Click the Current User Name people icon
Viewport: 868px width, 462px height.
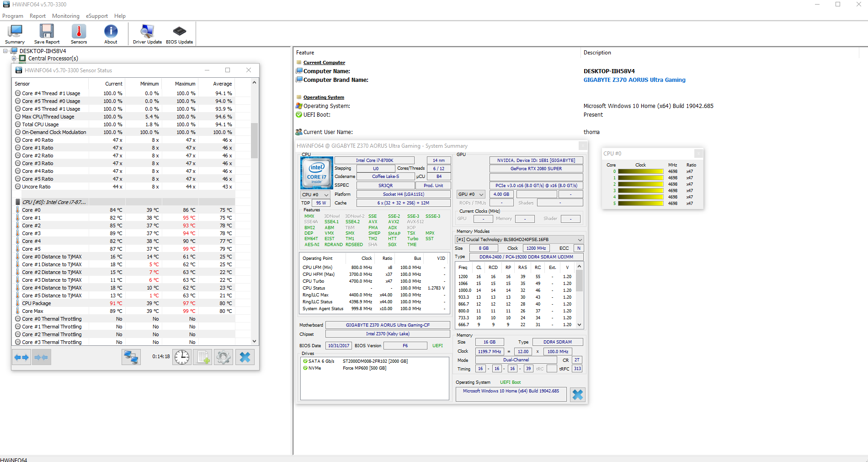(x=299, y=132)
